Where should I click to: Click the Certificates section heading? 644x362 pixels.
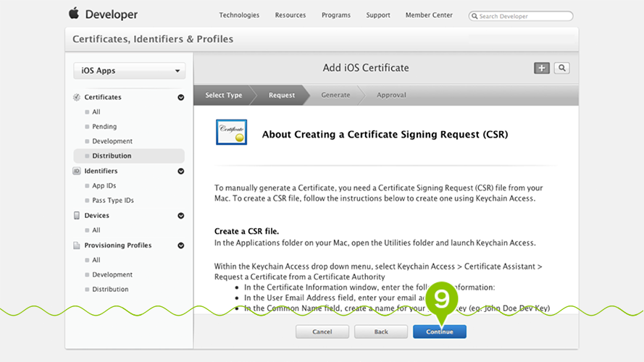(x=103, y=97)
